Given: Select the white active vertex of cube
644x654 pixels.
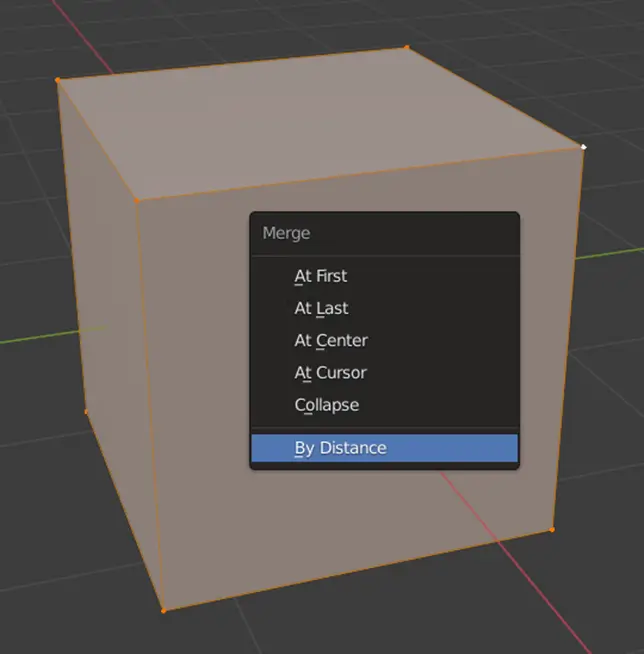Looking at the screenshot, I should click(584, 147).
